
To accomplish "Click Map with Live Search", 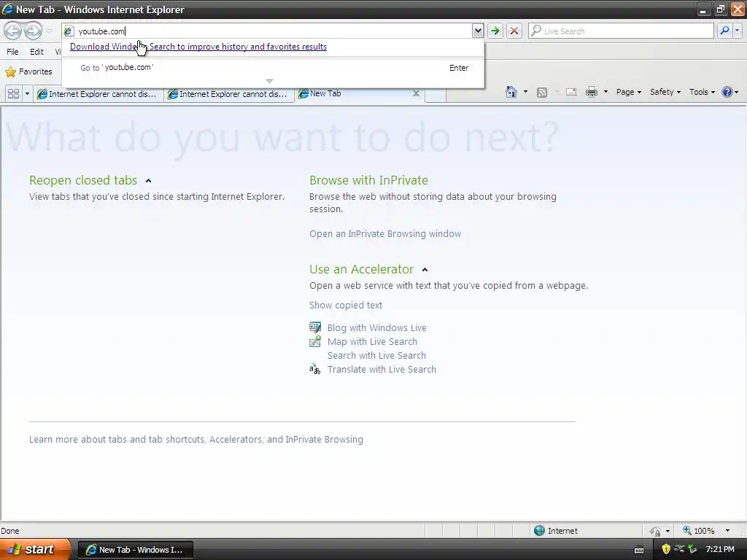I will [372, 341].
